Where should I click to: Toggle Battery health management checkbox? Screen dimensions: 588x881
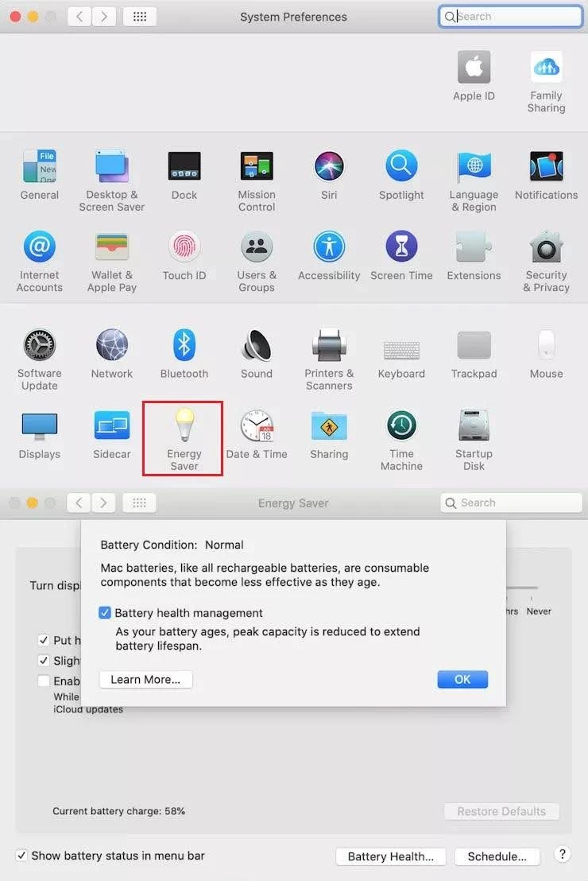coord(105,612)
